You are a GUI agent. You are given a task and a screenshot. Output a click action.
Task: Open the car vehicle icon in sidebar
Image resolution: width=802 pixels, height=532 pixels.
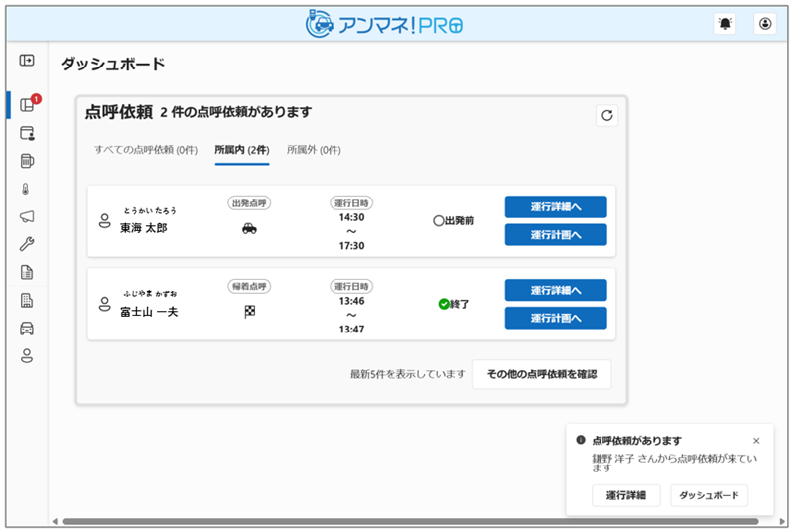pos(27,328)
